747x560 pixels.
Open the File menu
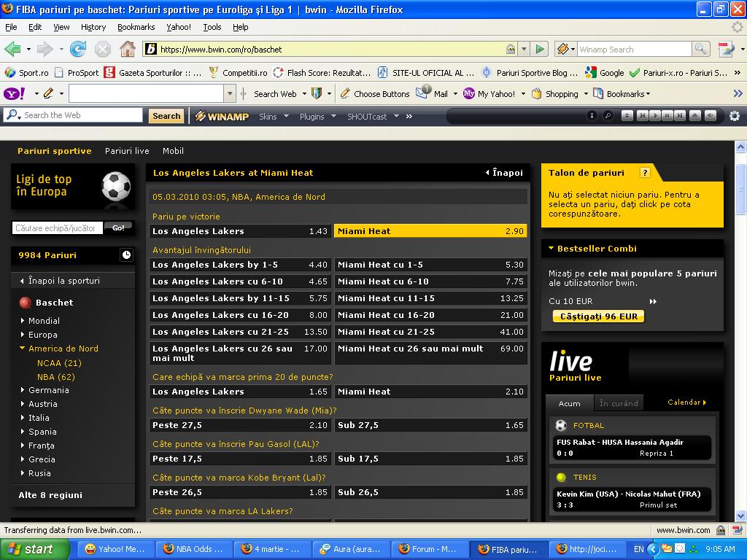[11, 27]
